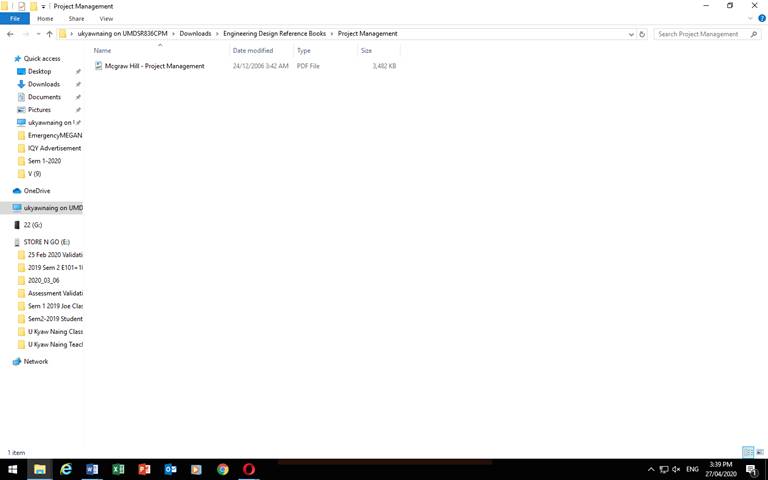Image resolution: width=768 pixels, height=480 pixels.
Task: Open the Share ribbon tab
Action: tap(76, 19)
